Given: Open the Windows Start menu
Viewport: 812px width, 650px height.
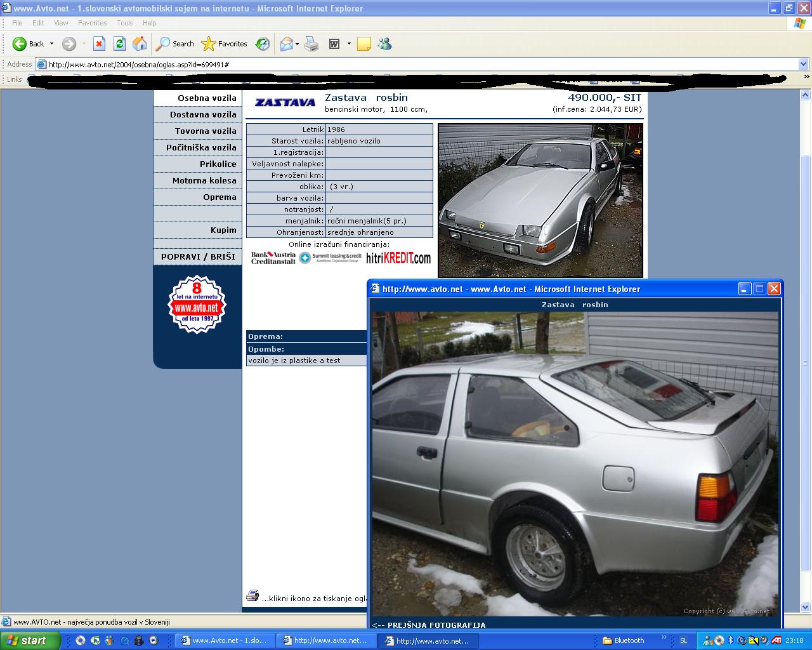Looking at the screenshot, I should (30, 640).
